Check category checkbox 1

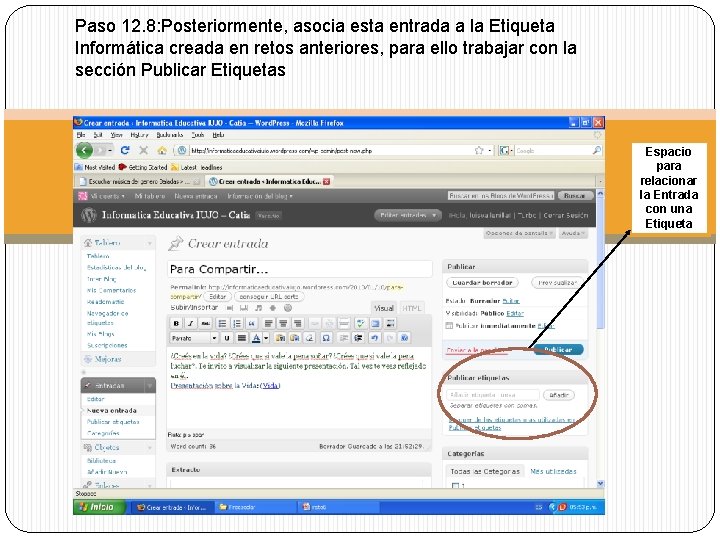tap(456, 485)
